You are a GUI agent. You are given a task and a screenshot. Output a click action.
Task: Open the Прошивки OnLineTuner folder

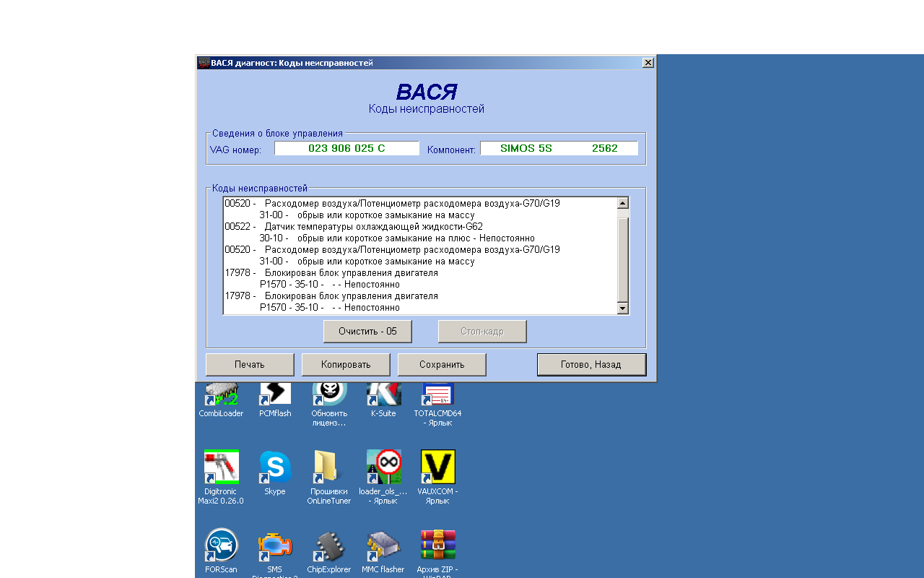click(329, 468)
